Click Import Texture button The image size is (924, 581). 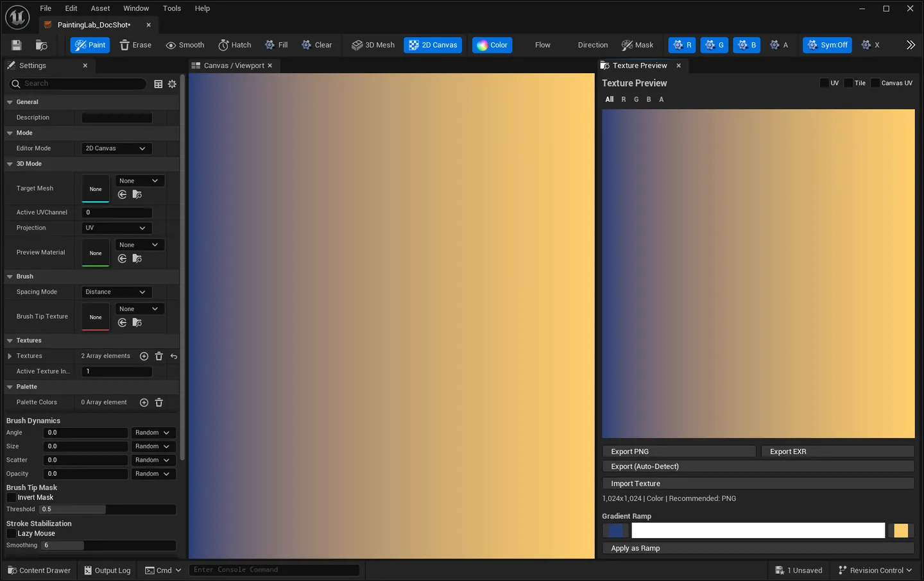click(758, 484)
